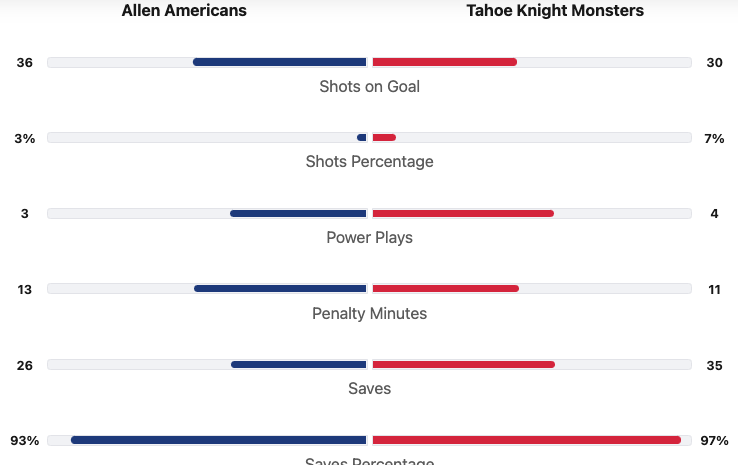Click the Tahoe Knight Monsters team heading
The image size is (738, 465).
pos(555,11)
